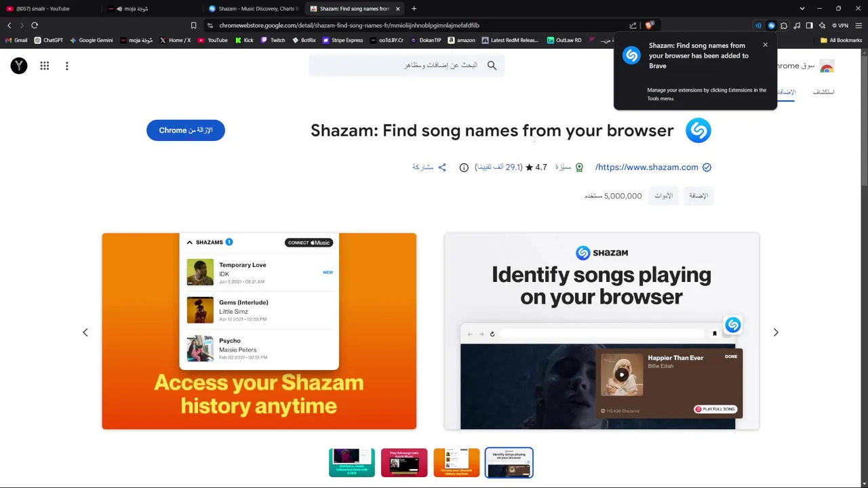
Task: Open the Google apps grid icon
Action: 45,66
